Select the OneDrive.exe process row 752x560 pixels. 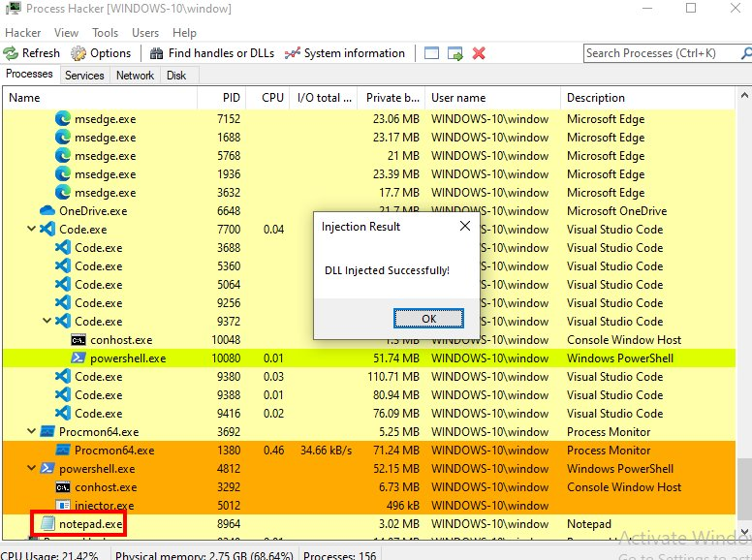[x=369, y=210]
